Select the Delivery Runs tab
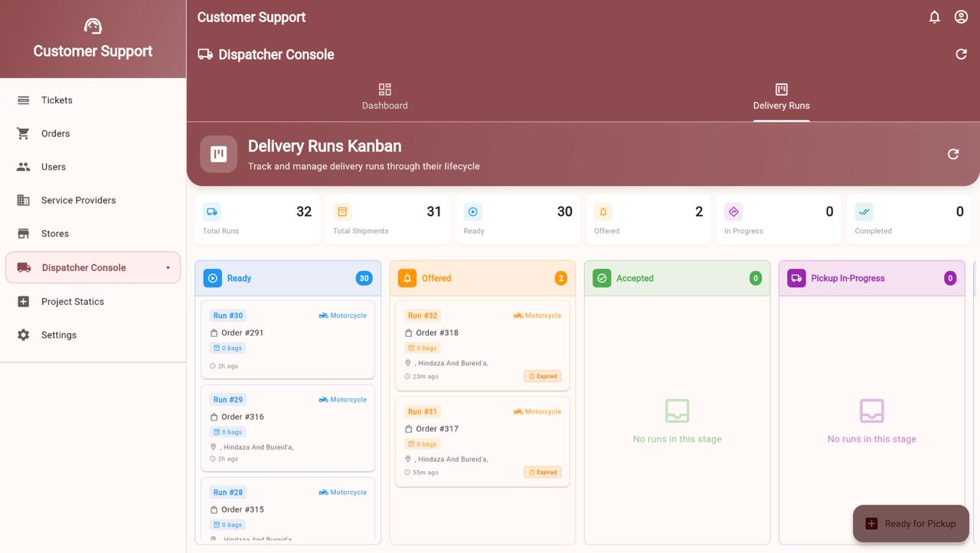The image size is (980, 553). click(x=781, y=97)
